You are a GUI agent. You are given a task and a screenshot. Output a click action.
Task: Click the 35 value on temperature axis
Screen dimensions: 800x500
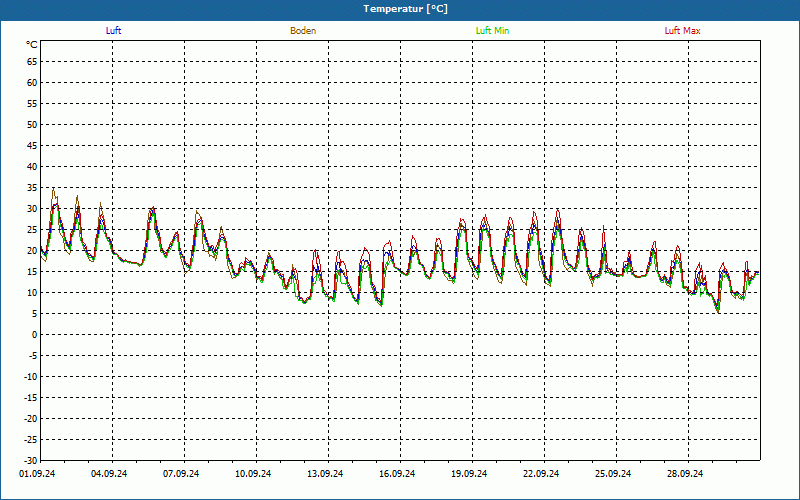coord(32,188)
